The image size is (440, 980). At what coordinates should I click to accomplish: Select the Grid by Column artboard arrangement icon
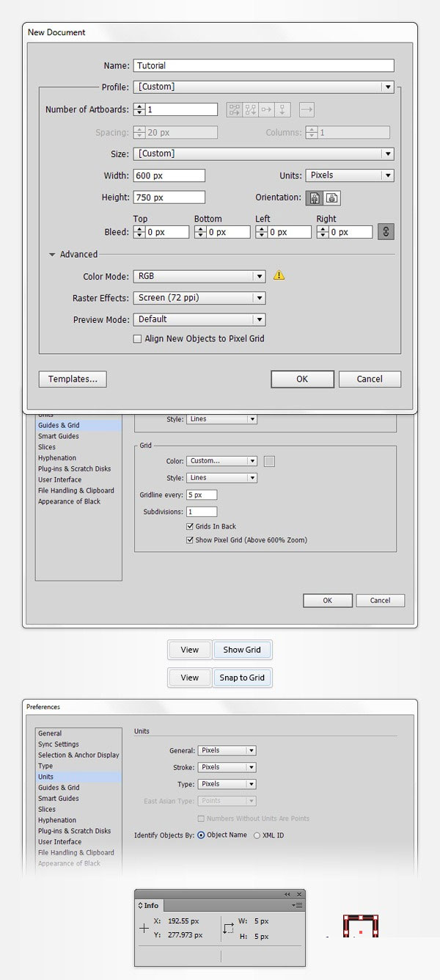pyautogui.click(x=251, y=109)
